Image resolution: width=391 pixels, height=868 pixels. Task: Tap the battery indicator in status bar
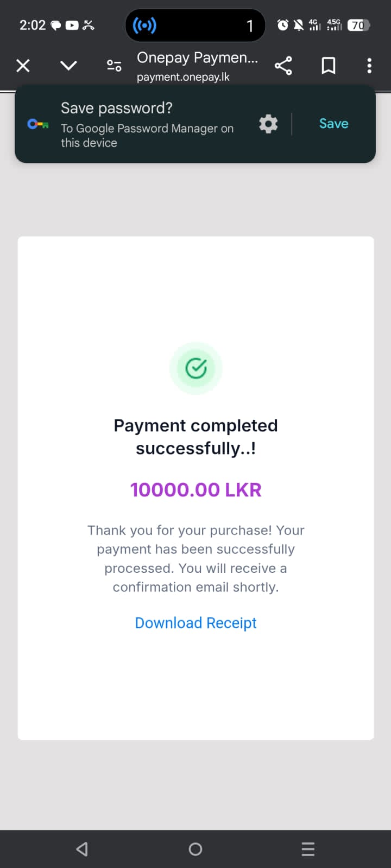pyautogui.click(x=359, y=25)
